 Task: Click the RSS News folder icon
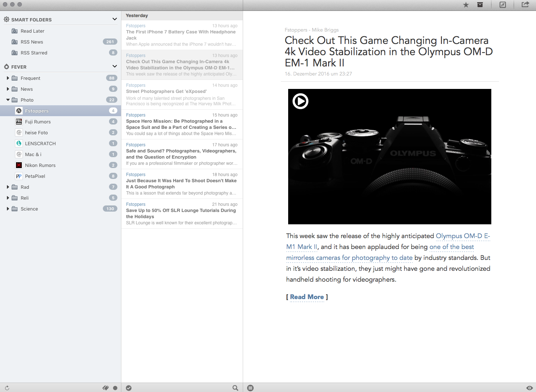(x=15, y=42)
